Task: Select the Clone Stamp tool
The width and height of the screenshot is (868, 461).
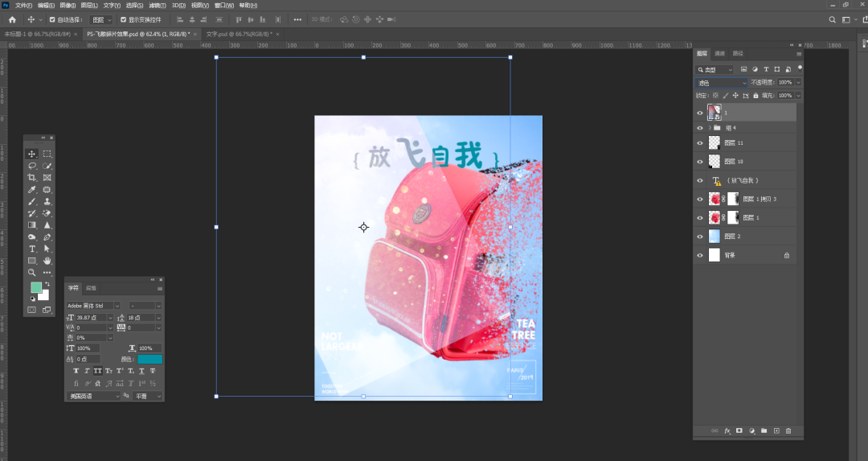Action: 47,202
